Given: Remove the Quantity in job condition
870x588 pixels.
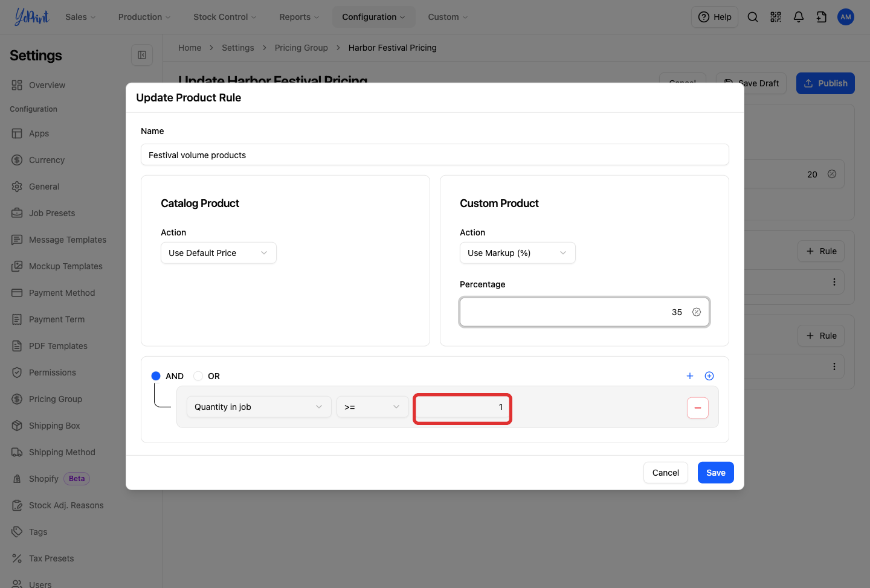Looking at the screenshot, I should point(698,408).
